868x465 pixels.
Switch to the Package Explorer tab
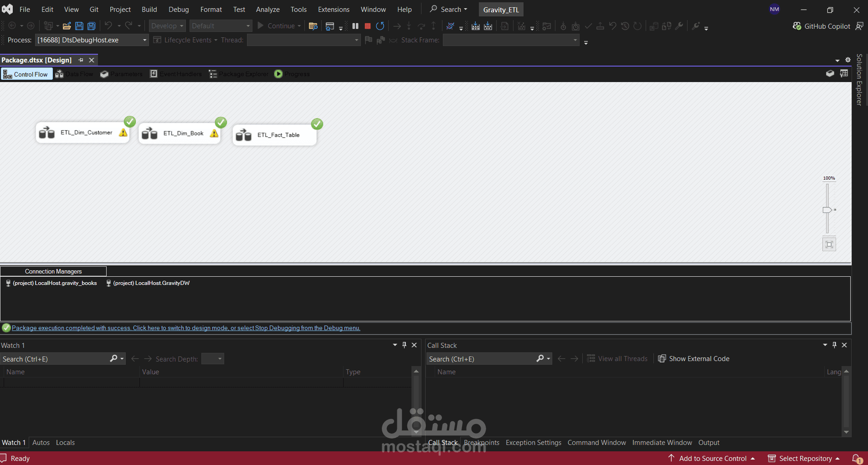(x=239, y=74)
